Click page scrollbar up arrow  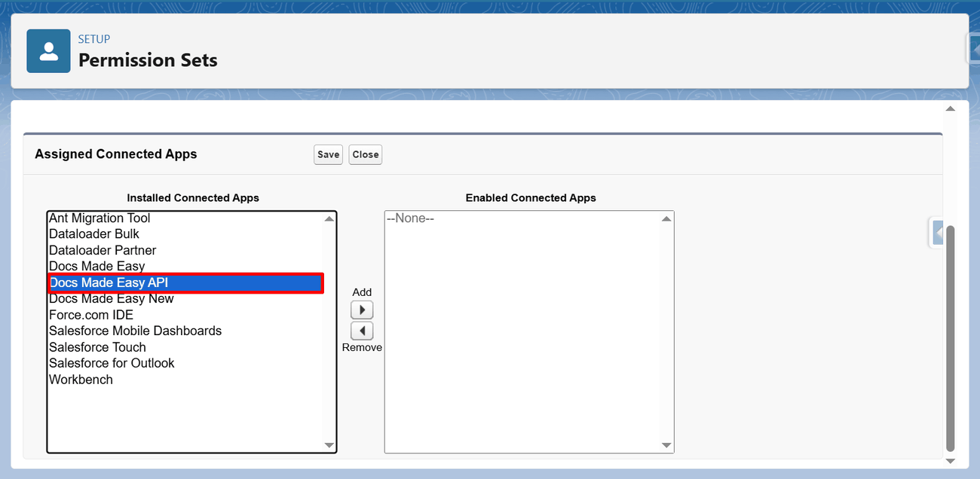pyautogui.click(x=951, y=109)
